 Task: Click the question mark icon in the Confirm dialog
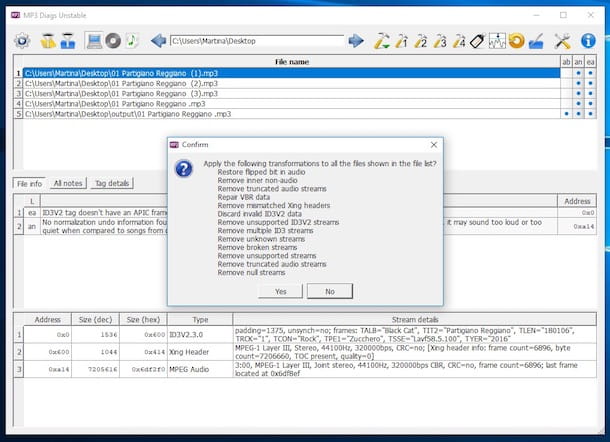tap(184, 168)
